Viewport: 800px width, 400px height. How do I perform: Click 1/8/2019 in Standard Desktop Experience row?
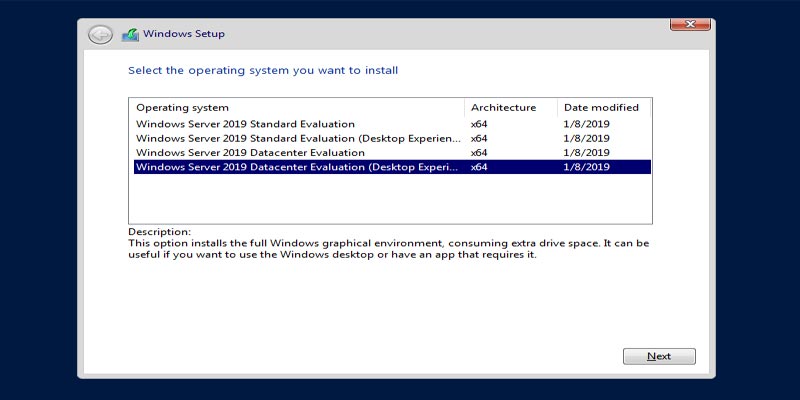586,138
